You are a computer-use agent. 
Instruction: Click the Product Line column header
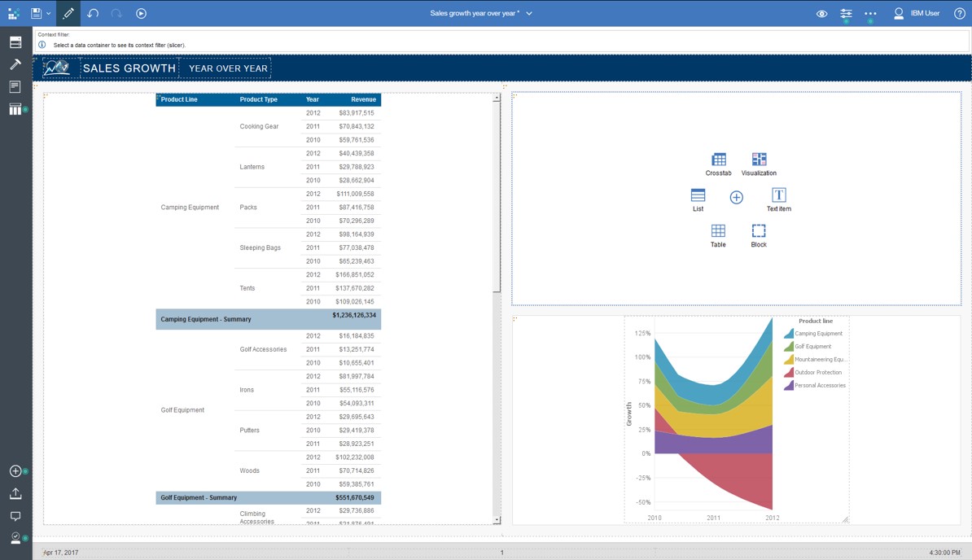[179, 99]
